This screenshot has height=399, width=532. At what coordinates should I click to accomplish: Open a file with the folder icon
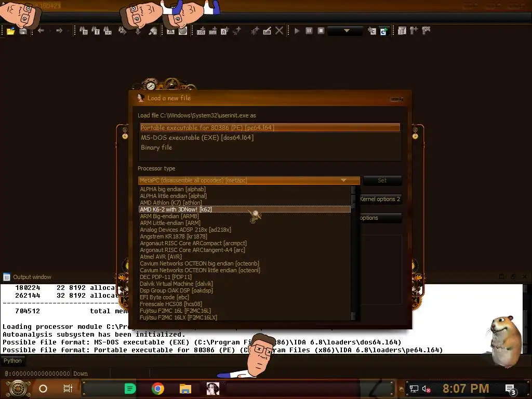(x=10, y=31)
